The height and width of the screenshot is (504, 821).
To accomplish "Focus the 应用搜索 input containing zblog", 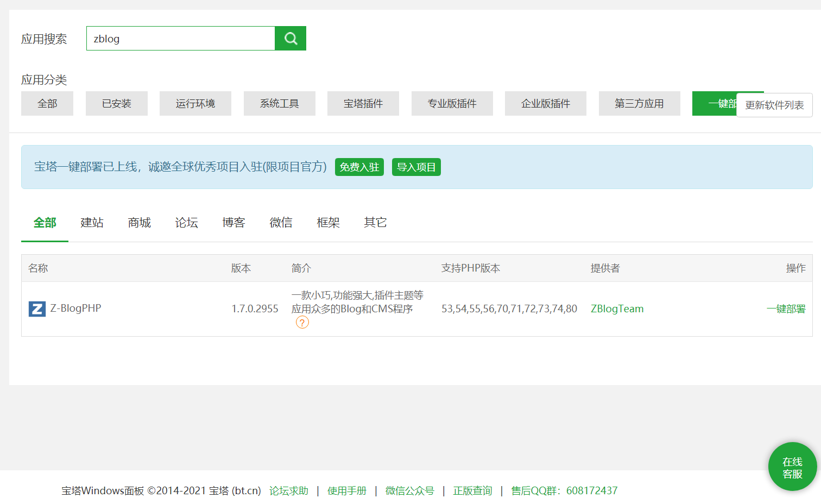I will pyautogui.click(x=181, y=39).
